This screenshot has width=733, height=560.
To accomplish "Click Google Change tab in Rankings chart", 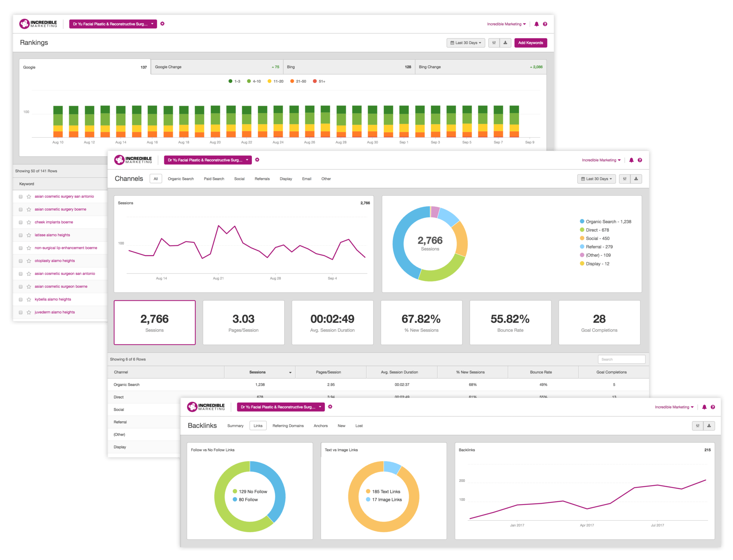I will 217,67.
